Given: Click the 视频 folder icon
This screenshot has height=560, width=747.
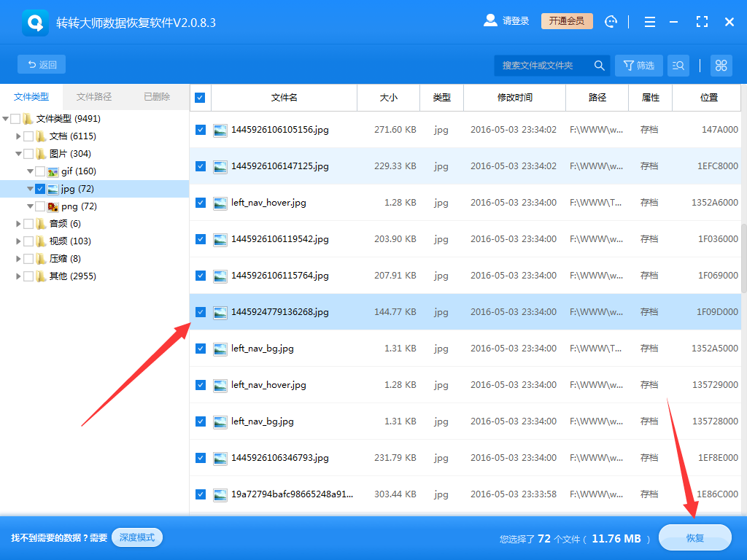Looking at the screenshot, I should coord(41,241).
